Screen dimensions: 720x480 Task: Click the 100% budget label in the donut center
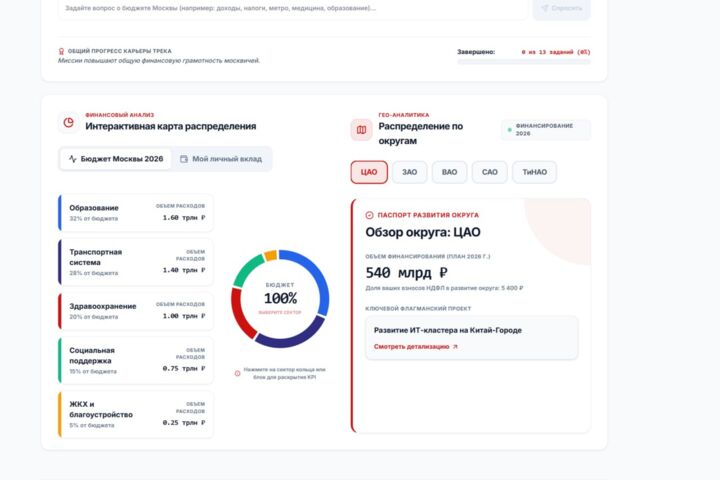tap(281, 299)
